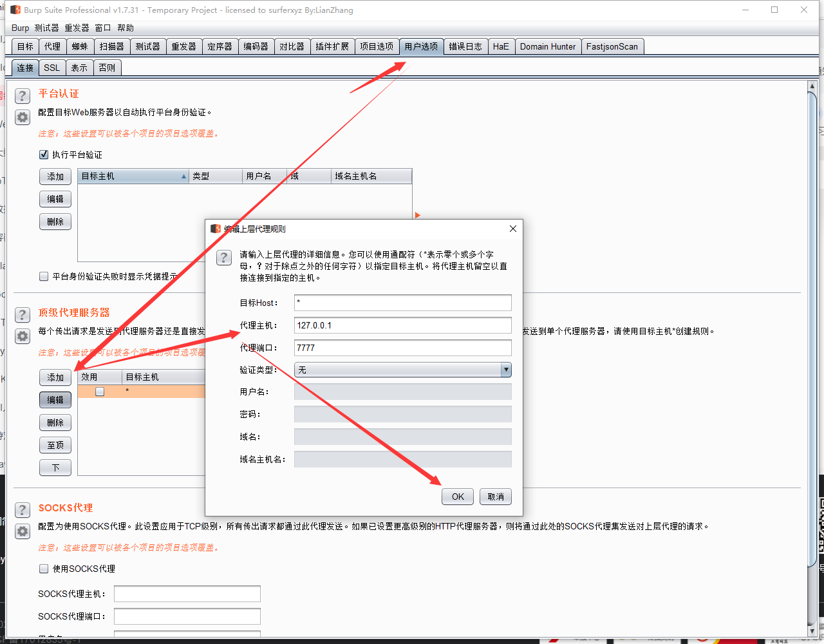The height and width of the screenshot is (644, 824).
Task: Click the 下 button for proxy rules
Action: click(x=55, y=468)
